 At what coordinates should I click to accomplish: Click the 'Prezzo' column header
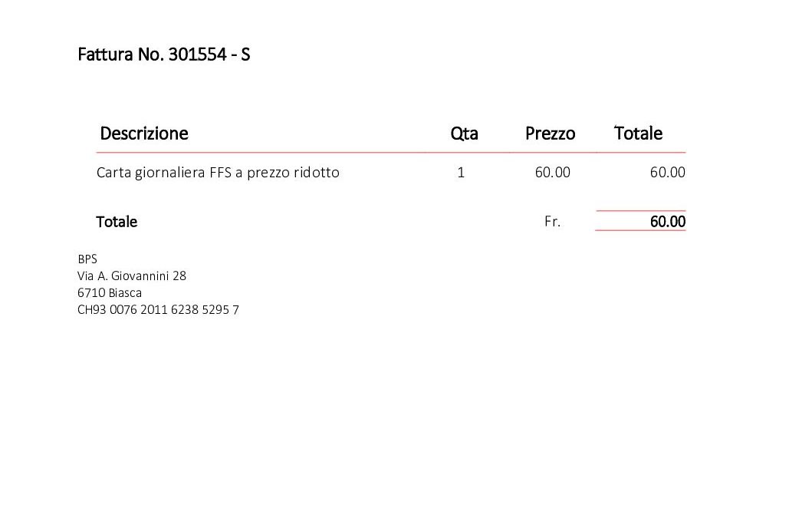point(550,134)
